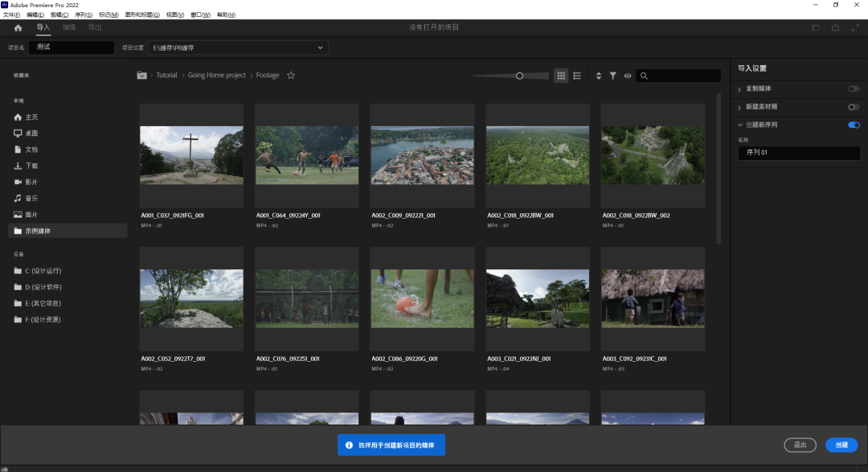Click the workspaces panel icon at top right
The image size is (868, 472).
815,27
